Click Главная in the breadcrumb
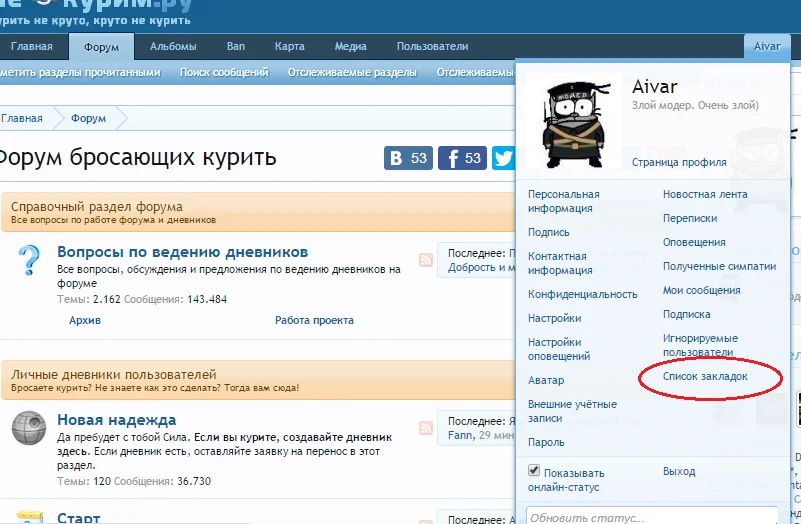The width and height of the screenshot is (801, 524). click(x=23, y=118)
